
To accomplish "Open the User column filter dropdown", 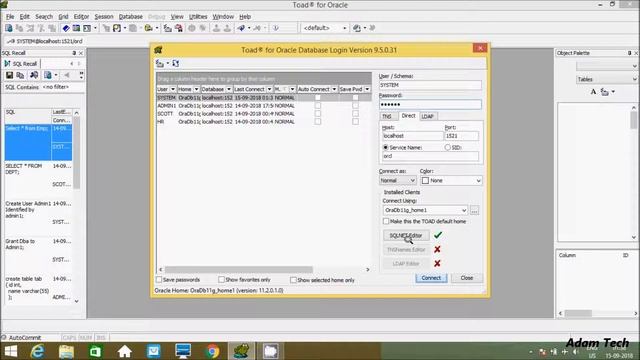I will [x=173, y=89].
